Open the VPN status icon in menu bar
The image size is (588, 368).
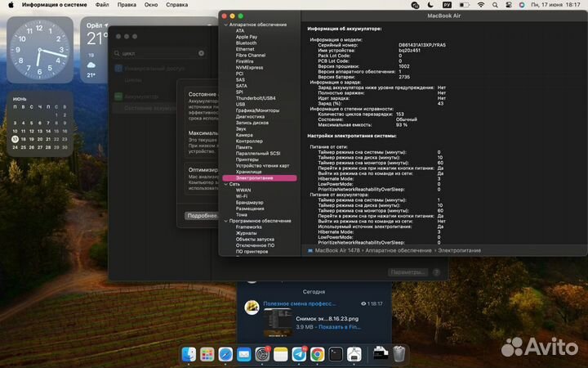(415, 5)
